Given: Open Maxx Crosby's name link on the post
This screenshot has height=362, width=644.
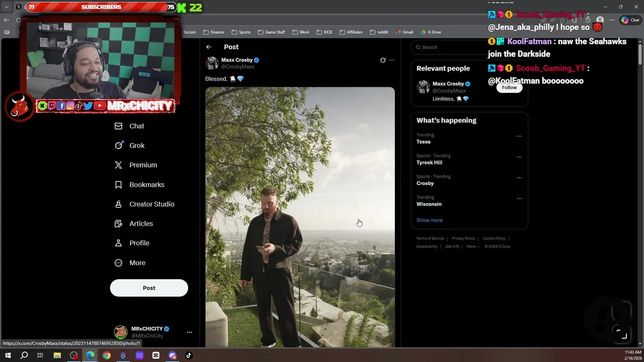Looking at the screenshot, I should pos(237,60).
